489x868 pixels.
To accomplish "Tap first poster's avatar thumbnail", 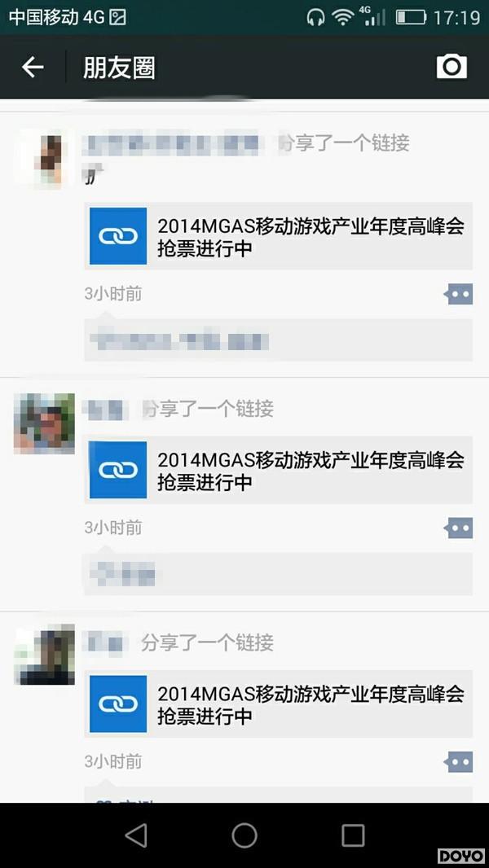I will tap(44, 159).
